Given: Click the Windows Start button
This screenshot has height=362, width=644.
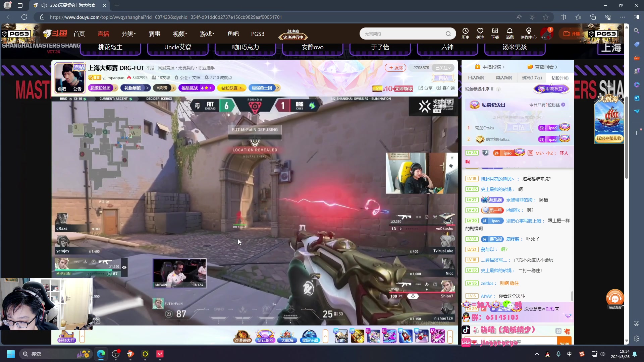Looking at the screenshot, I should click(x=11, y=354).
